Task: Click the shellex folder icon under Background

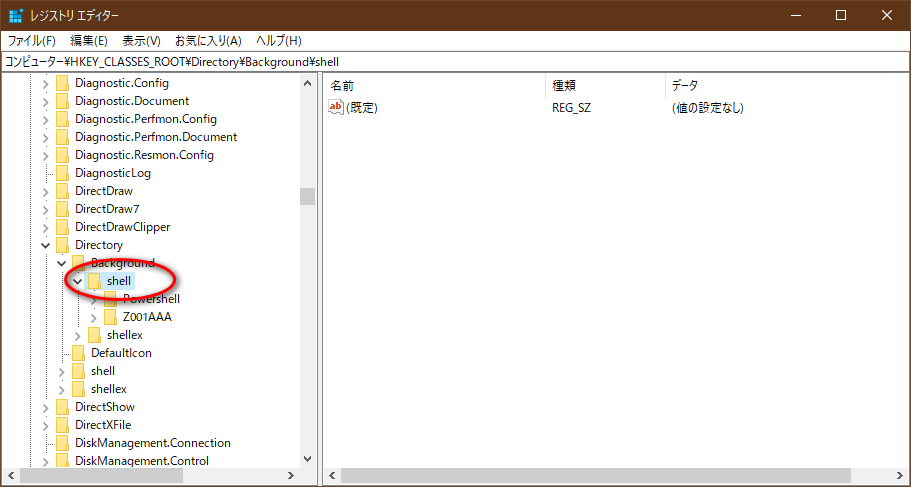Action: pyautogui.click(x=94, y=335)
